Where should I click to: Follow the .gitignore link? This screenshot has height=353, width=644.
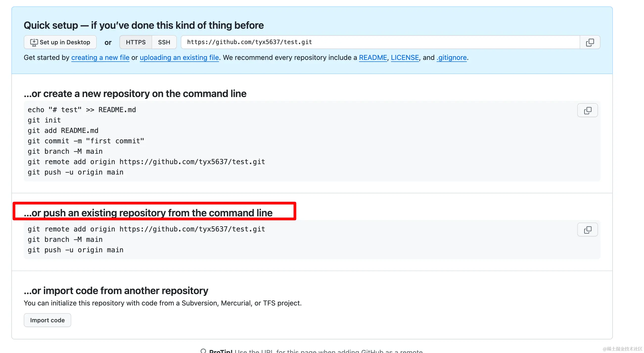[x=452, y=57]
